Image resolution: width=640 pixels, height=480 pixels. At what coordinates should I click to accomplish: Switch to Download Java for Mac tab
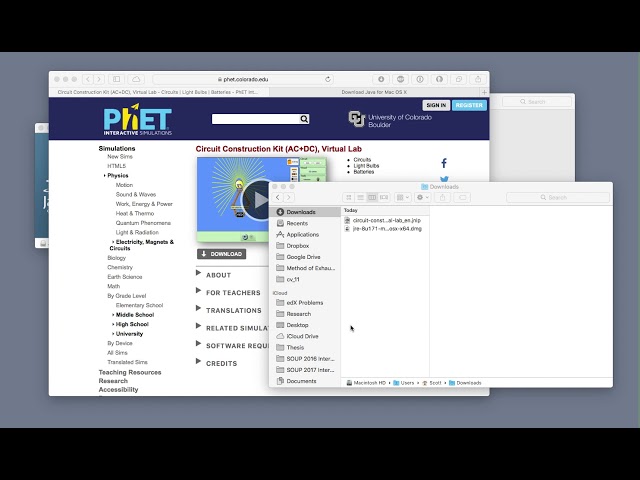point(374,92)
